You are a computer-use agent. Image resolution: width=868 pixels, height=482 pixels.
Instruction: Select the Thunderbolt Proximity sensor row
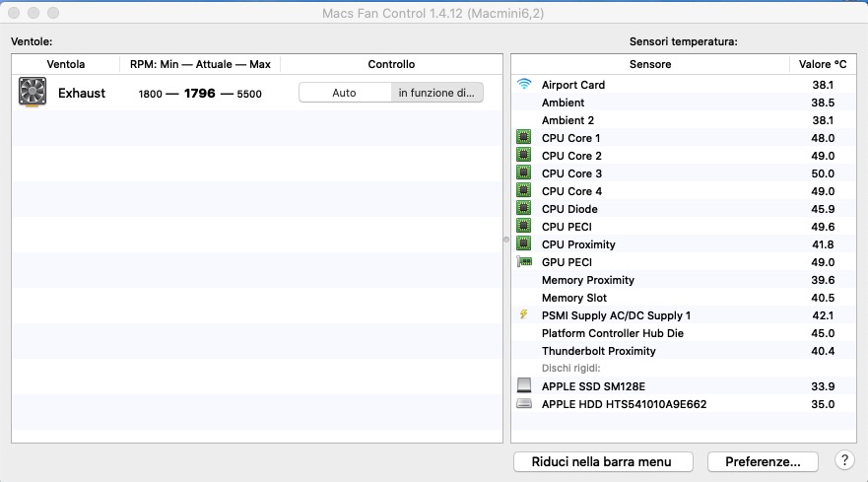coord(683,351)
